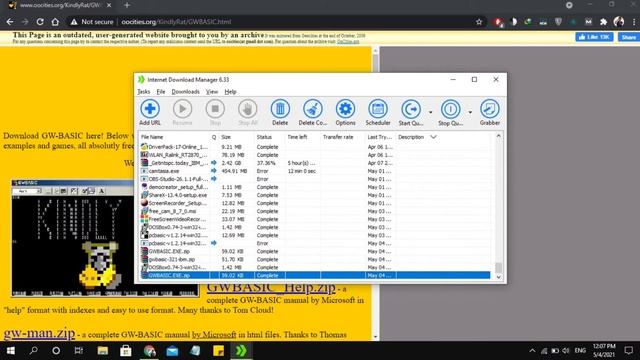Bookmark page with the star icon
This screenshot has height=360, width=640.
pyautogui.click(x=479, y=22)
